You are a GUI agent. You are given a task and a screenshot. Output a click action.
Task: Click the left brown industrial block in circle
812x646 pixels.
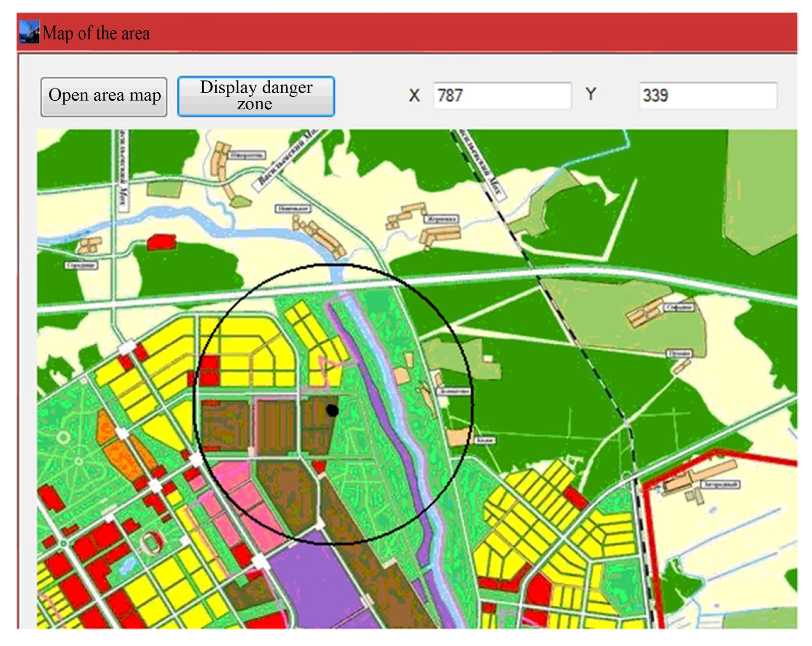225,426
